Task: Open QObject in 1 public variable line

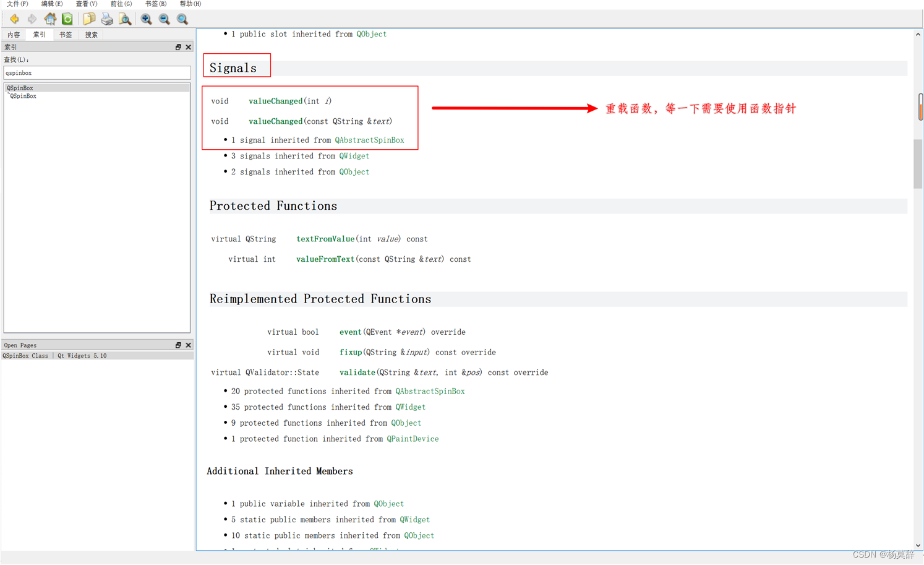Action: (x=388, y=504)
